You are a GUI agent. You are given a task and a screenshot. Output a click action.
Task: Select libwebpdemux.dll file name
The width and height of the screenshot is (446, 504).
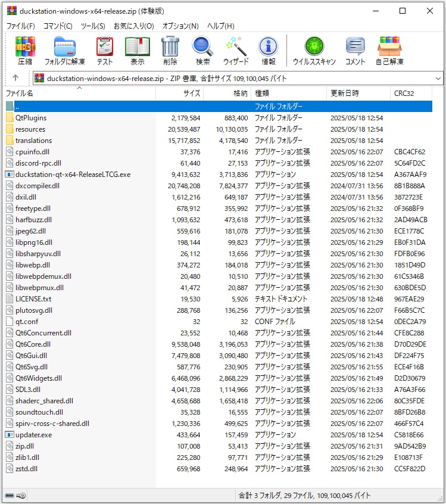(43, 276)
